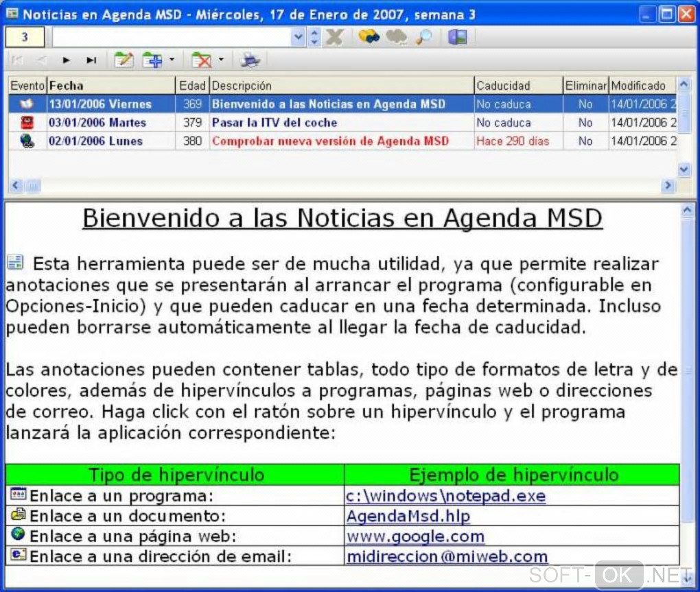700x592 pixels.
Task: Select row Bienvenido a las Noticias en Agenda MSD
Action: pyautogui.click(x=342, y=104)
